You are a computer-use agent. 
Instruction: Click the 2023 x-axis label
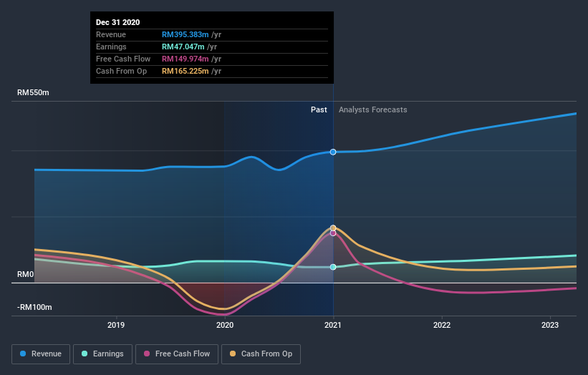(550, 325)
